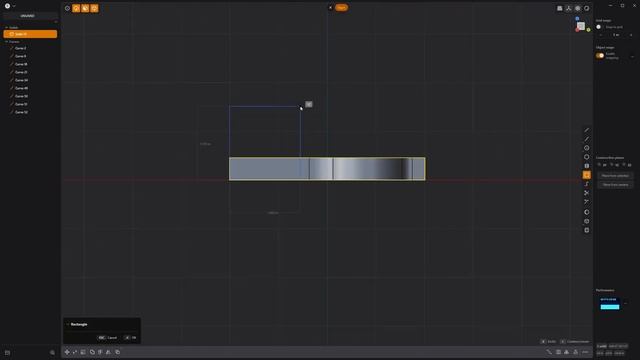640x360 pixels.
Task: Select Curve 34 in the outliner
Action: 21,80
